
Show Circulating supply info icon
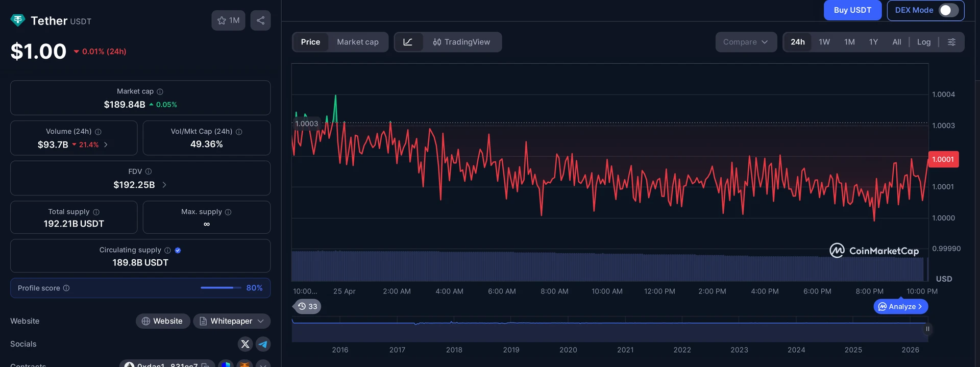(167, 250)
